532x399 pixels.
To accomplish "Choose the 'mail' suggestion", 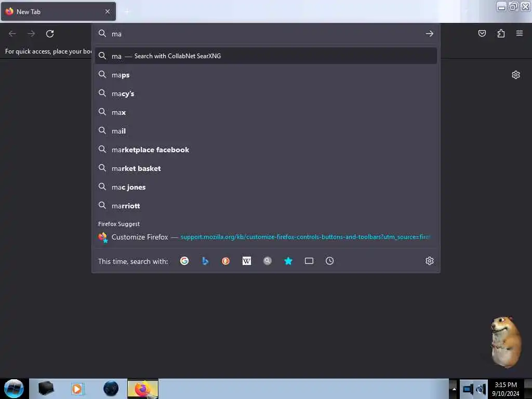I will point(265,131).
